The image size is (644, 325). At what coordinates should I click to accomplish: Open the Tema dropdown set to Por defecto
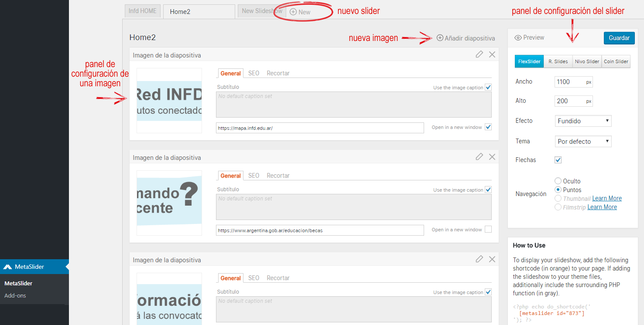[x=583, y=141]
